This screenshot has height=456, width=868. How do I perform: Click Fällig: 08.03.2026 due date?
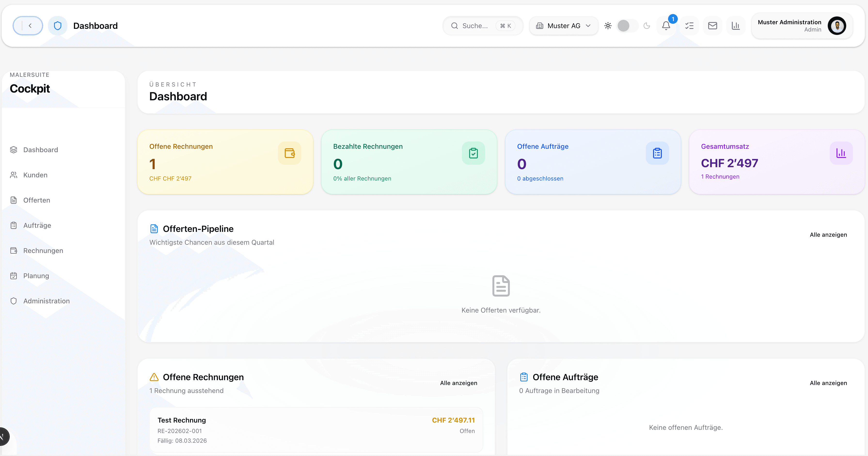182,440
